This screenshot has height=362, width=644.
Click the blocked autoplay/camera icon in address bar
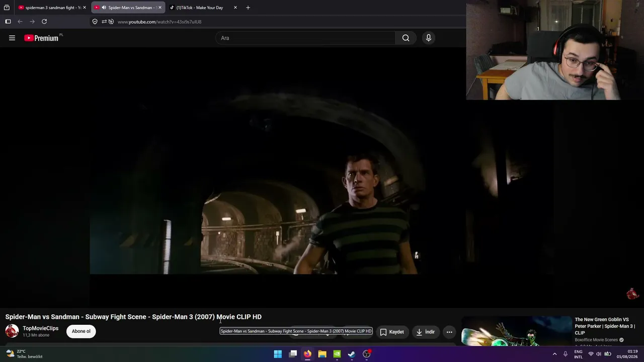[x=112, y=22]
